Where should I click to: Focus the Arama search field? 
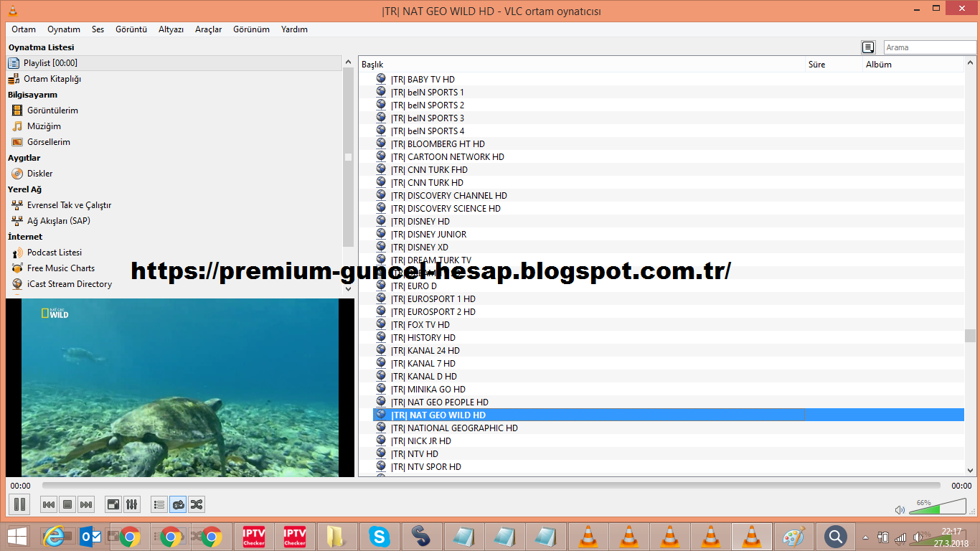click(x=930, y=47)
